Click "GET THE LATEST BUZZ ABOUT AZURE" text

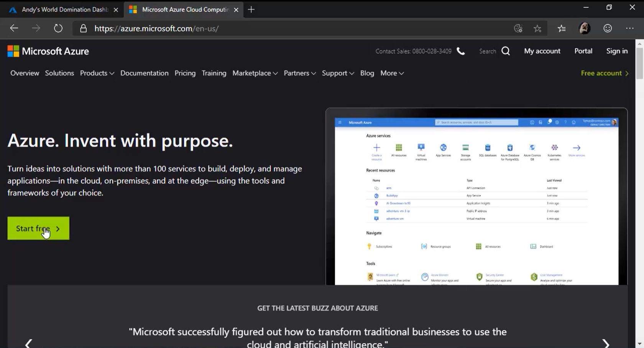click(x=317, y=308)
